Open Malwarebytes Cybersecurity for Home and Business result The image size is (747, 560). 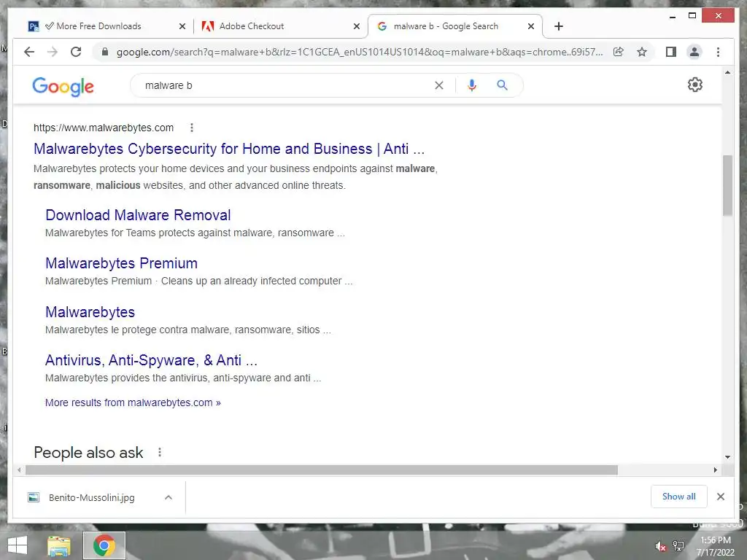(229, 149)
